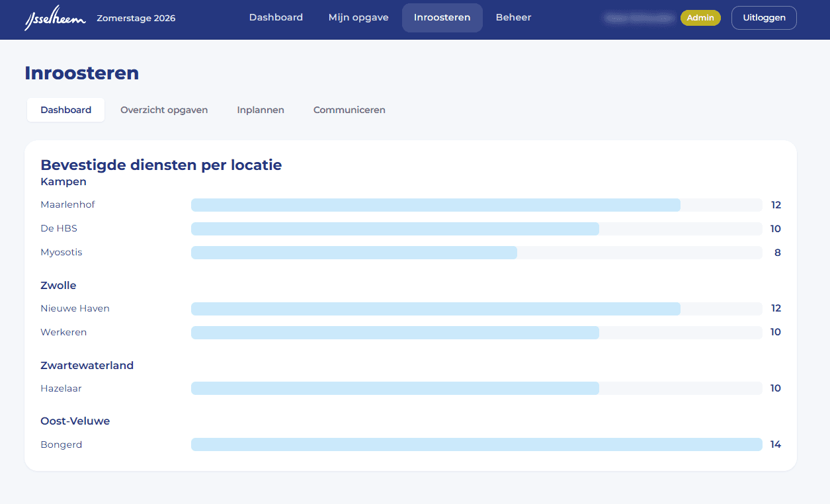Click the Zwolle group heading

point(58,285)
